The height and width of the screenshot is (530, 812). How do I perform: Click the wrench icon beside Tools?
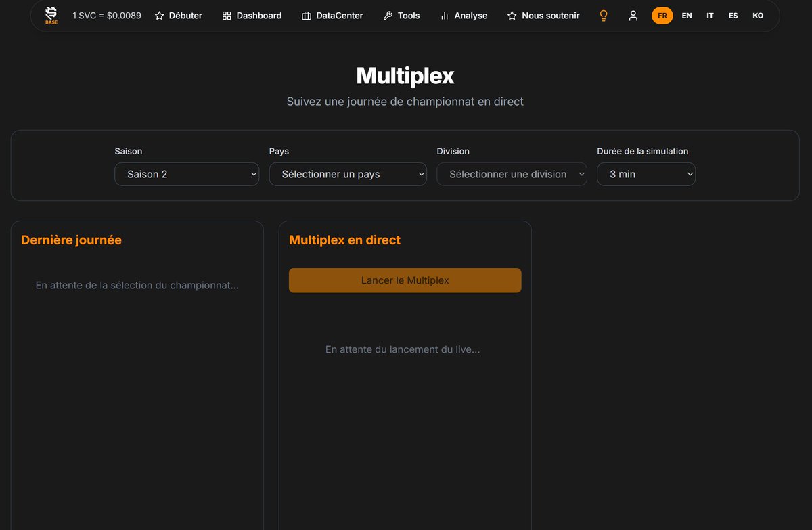point(388,16)
